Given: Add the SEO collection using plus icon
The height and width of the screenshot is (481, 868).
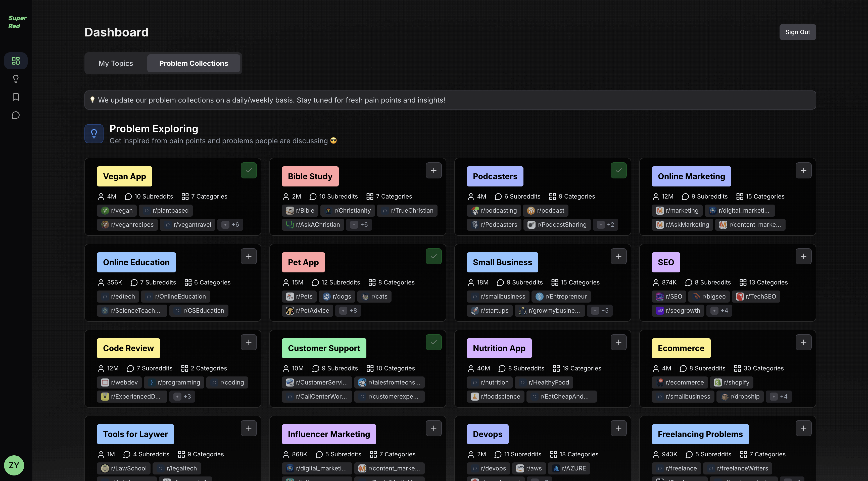Looking at the screenshot, I should 803,257.
